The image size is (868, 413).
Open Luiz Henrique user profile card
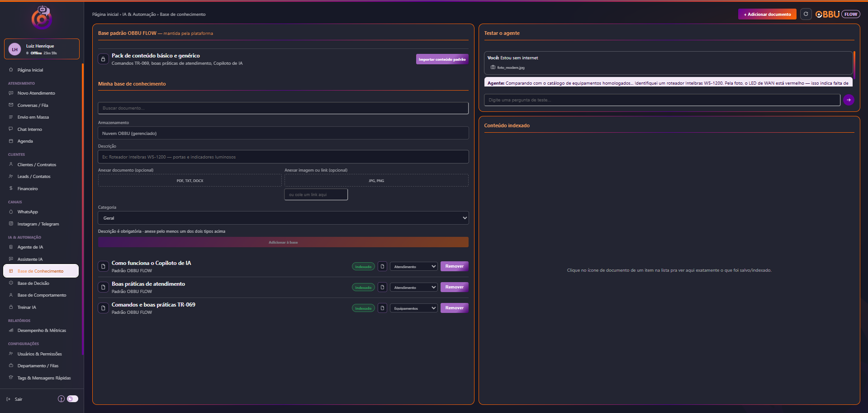coord(42,49)
